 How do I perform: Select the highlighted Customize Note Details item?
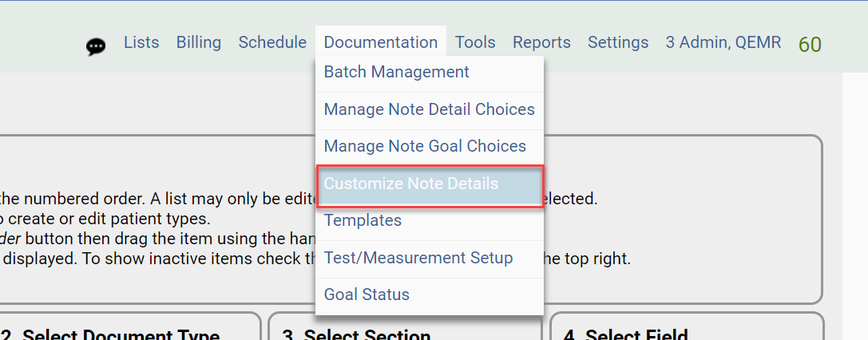pyautogui.click(x=411, y=184)
